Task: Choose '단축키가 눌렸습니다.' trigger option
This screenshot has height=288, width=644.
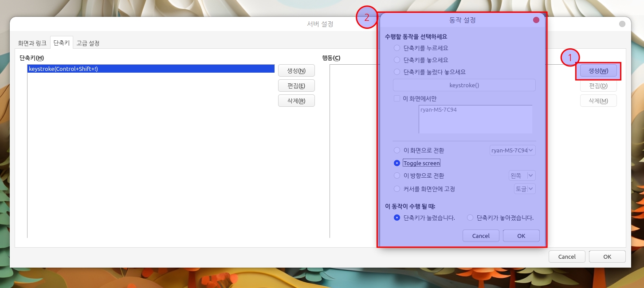Action: coord(397,218)
